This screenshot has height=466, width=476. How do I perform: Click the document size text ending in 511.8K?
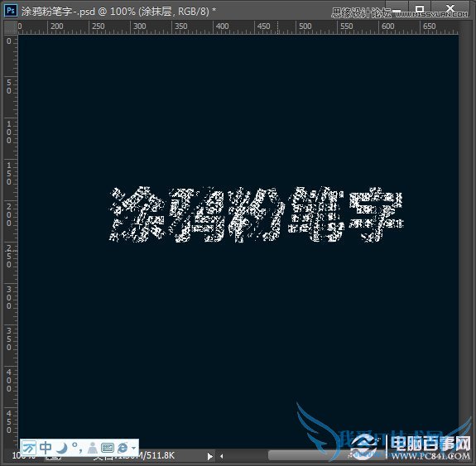(134, 456)
